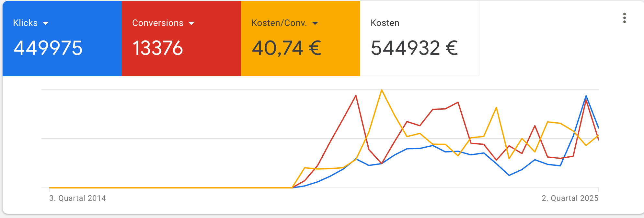Screen dimensions: 644x218
Task: Click the Kosten/Conv. label text
Action: point(279,23)
